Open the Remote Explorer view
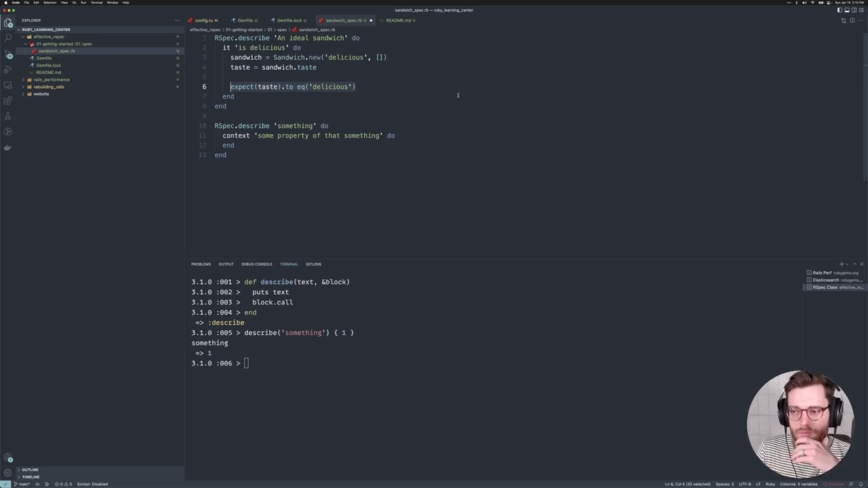 click(7, 85)
